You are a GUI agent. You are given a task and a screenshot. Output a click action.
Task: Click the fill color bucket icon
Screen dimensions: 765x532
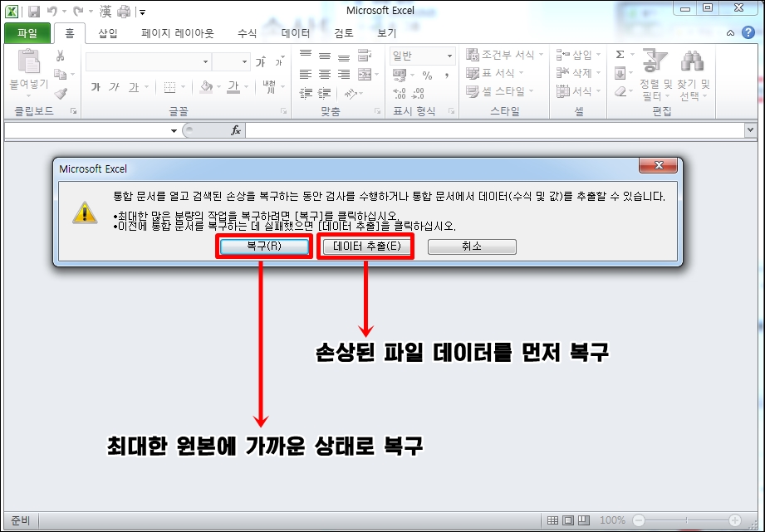206,87
